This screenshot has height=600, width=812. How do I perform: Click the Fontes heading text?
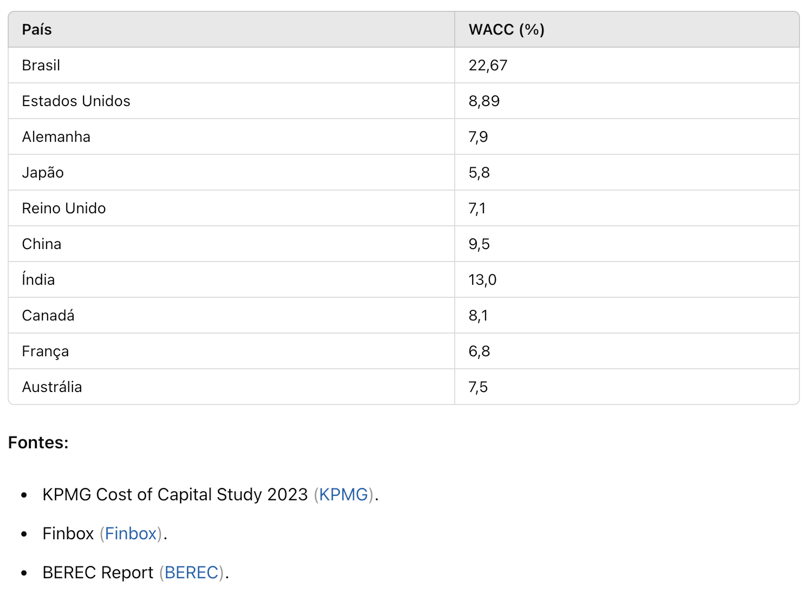(x=38, y=443)
